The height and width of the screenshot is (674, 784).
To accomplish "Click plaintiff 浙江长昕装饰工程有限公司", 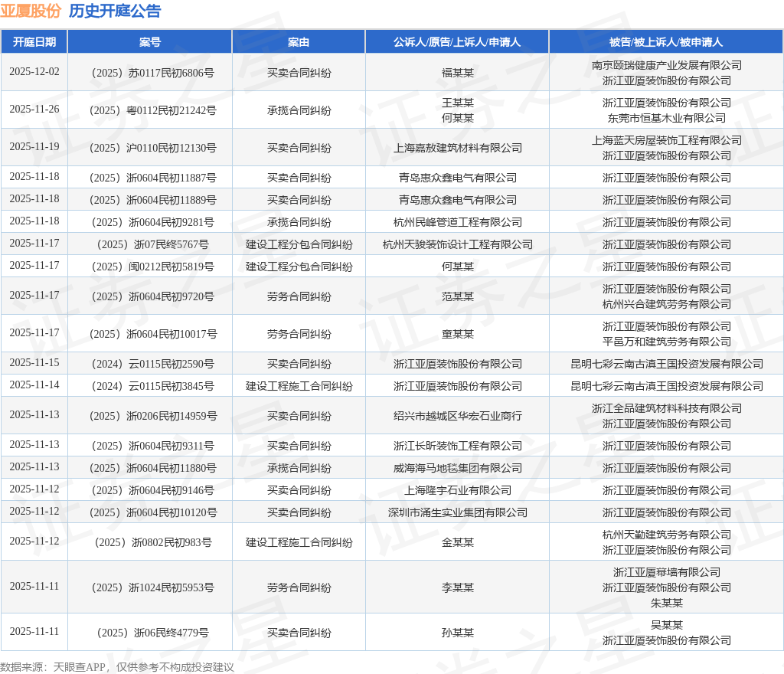I will [x=458, y=446].
